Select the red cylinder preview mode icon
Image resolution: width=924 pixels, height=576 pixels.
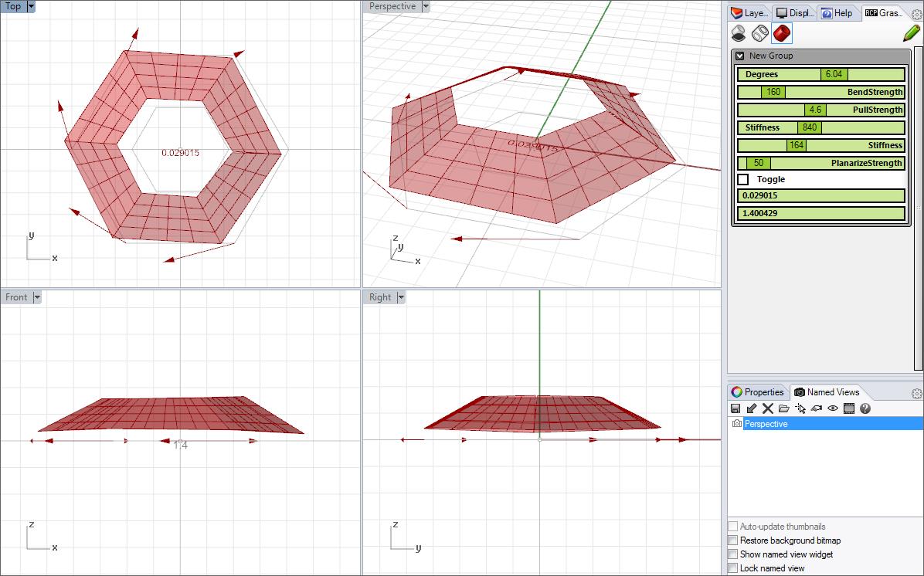(782, 33)
